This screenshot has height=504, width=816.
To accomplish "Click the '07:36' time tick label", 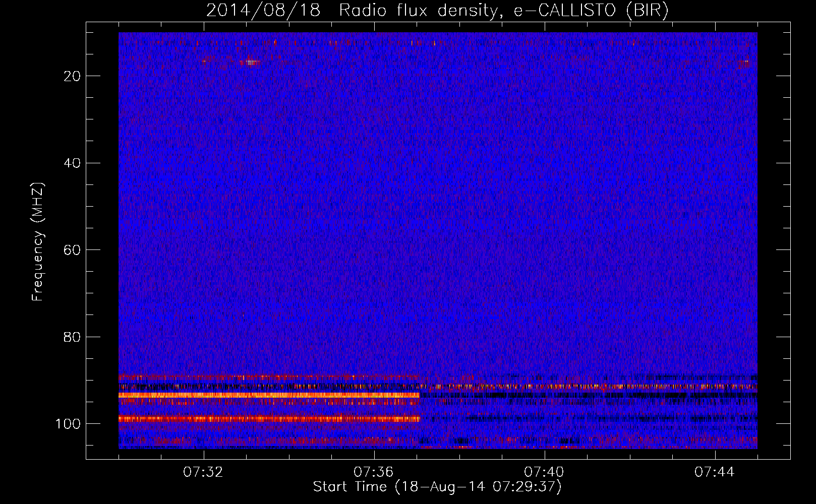I will click(x=374, y=472).
